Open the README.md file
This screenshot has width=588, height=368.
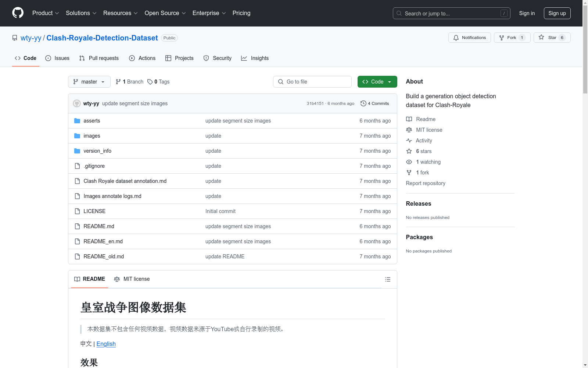click(99, 226)
